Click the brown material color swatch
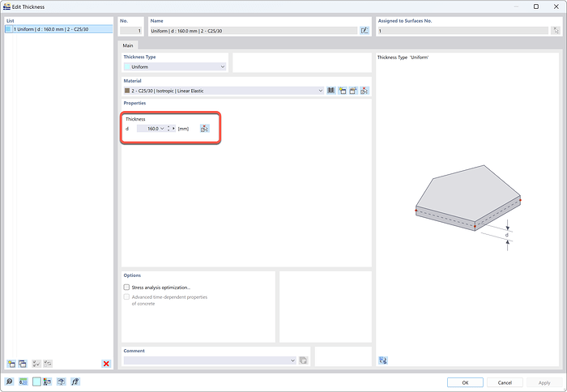 pyautogui.click(x=127, y=91)
